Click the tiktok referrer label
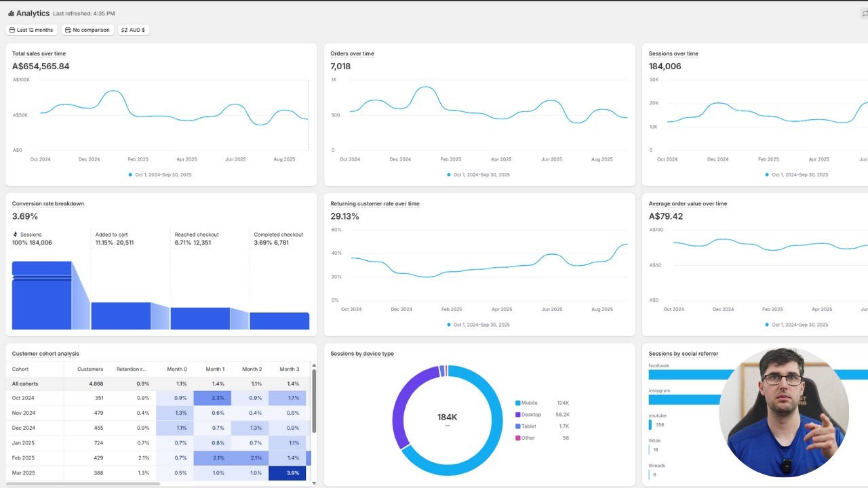Image resolution: width=868 pixels, height=488 pixels. pyautogui.click(x=654, y=441)
